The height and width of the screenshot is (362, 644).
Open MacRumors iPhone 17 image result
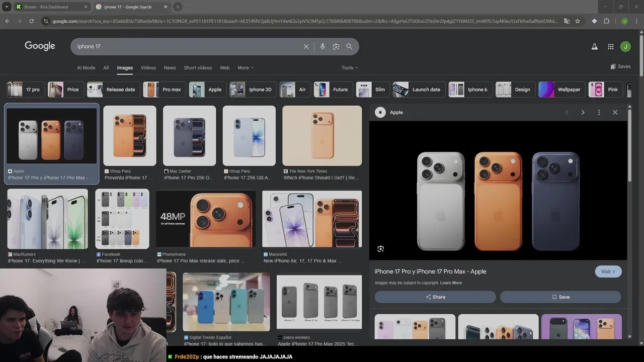click(x=48, y=219)
